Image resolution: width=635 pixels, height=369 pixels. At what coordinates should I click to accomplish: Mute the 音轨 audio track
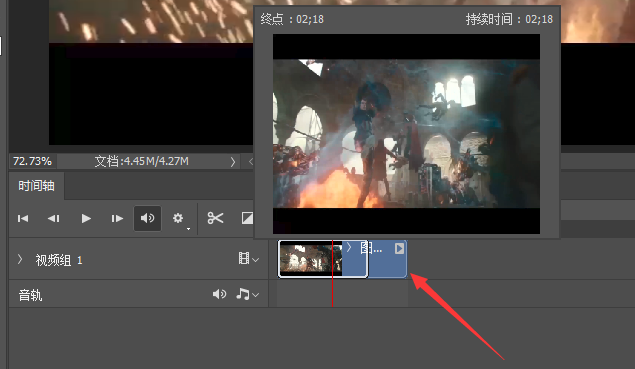click(219, 294)
